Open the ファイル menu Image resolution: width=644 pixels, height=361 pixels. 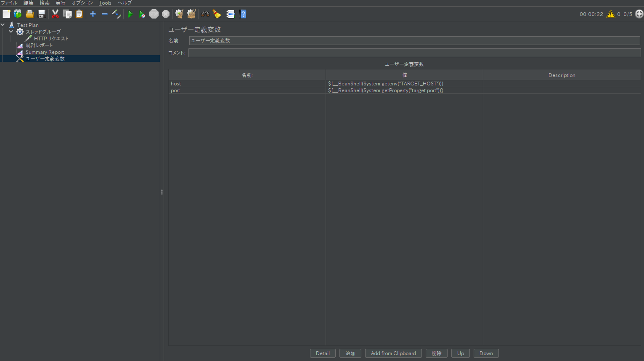click(9, 3)
